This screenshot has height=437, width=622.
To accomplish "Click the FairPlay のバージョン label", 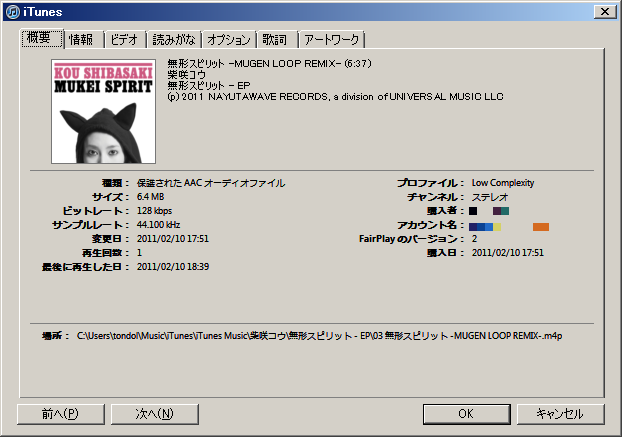I will pyautogui.click(x=411, y=239).
